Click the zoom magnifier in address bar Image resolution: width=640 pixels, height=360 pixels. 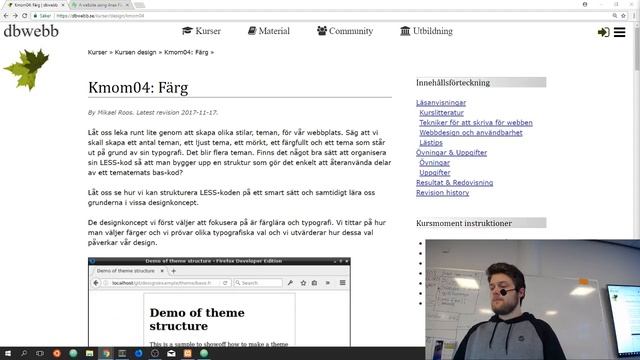coord(615,16)
